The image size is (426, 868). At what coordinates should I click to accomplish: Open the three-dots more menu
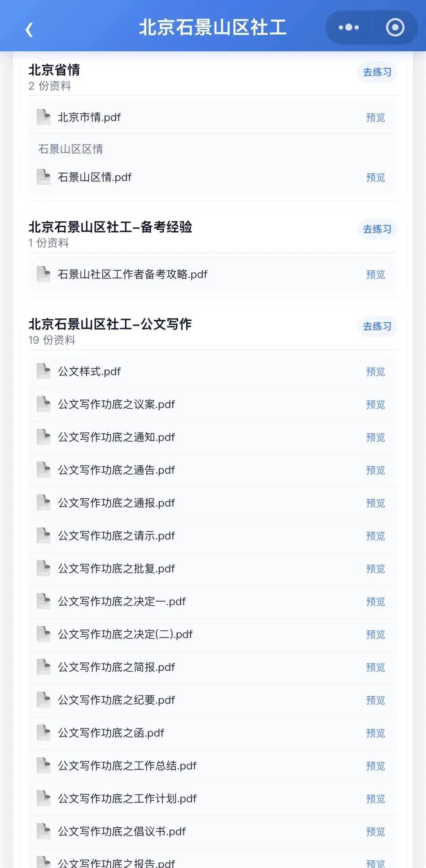pos(349,28)
